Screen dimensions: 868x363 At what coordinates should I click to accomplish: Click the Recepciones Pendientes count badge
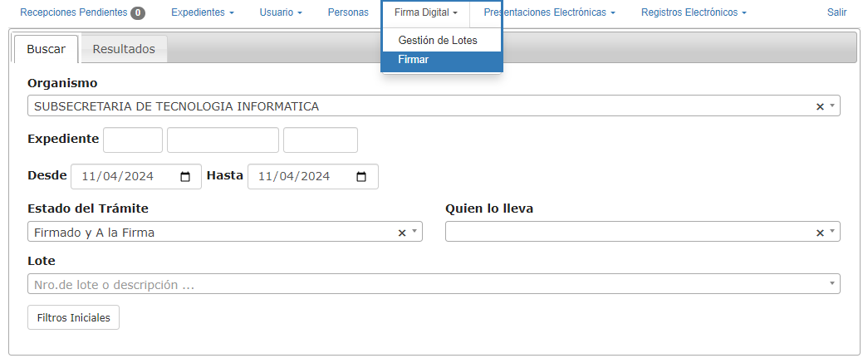tap(138, 13)
